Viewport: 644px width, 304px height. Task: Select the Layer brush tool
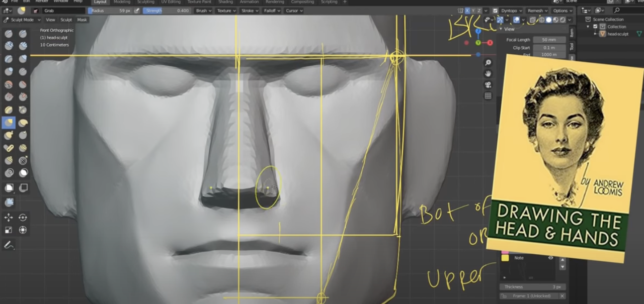pos(9,59)
